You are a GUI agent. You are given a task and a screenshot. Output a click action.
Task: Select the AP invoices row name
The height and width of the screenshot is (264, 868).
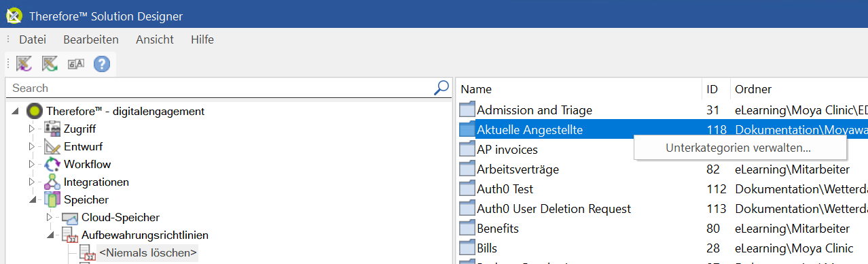tap(507, 149)
